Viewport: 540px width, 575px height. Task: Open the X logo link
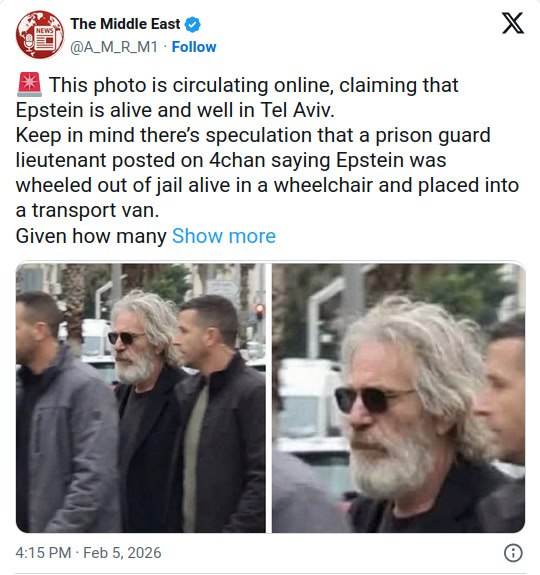(513, 23)
